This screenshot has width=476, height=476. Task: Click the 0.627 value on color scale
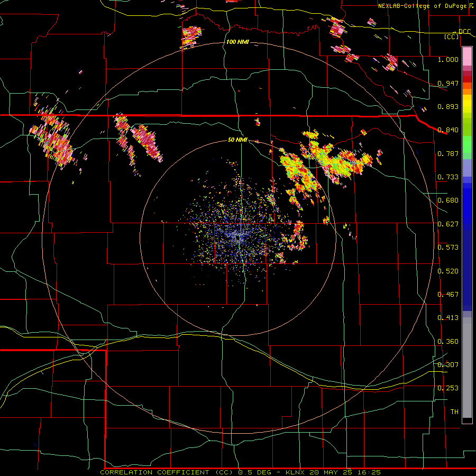pyautogui.click(x=448, y=224)
